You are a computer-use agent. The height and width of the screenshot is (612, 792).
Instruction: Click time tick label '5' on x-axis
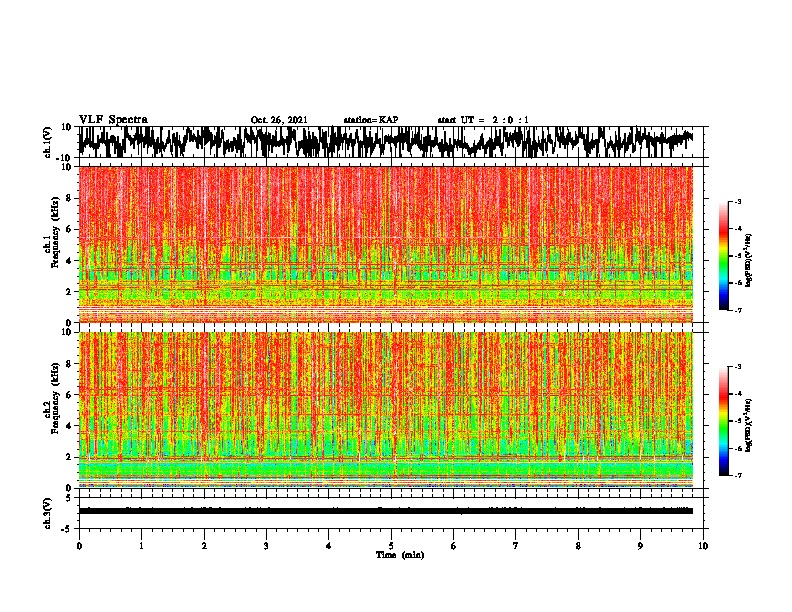pos(391,546)
